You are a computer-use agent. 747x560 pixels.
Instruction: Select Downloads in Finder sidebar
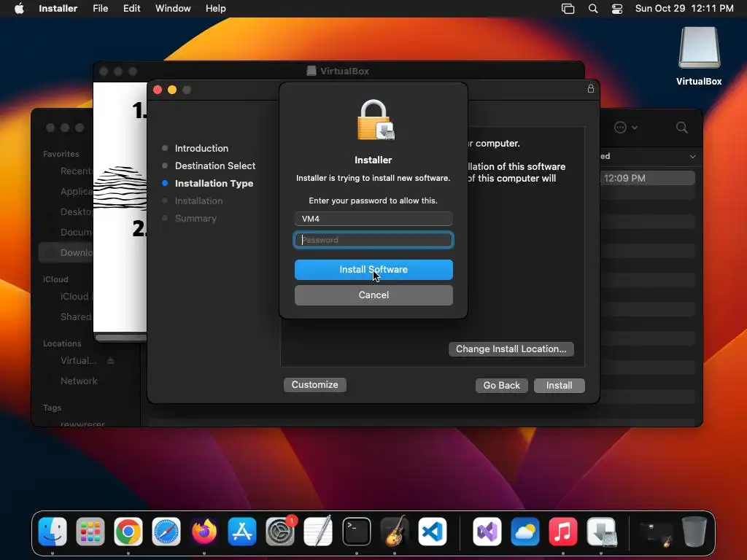tap(66, 252)
